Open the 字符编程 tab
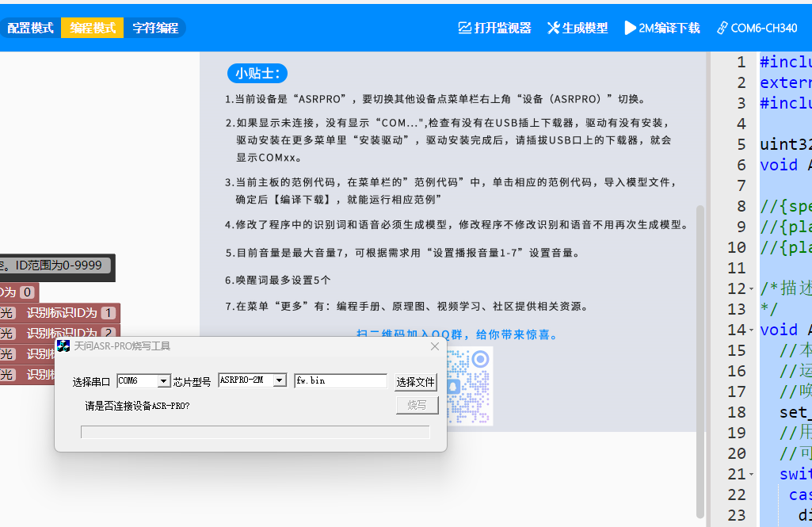The height and width of the screenshot is (527, 812). (155, 28)
